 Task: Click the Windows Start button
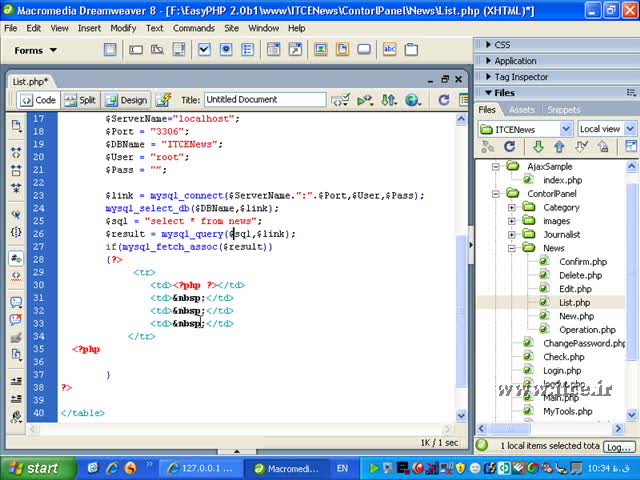click(x=34, y=468)
